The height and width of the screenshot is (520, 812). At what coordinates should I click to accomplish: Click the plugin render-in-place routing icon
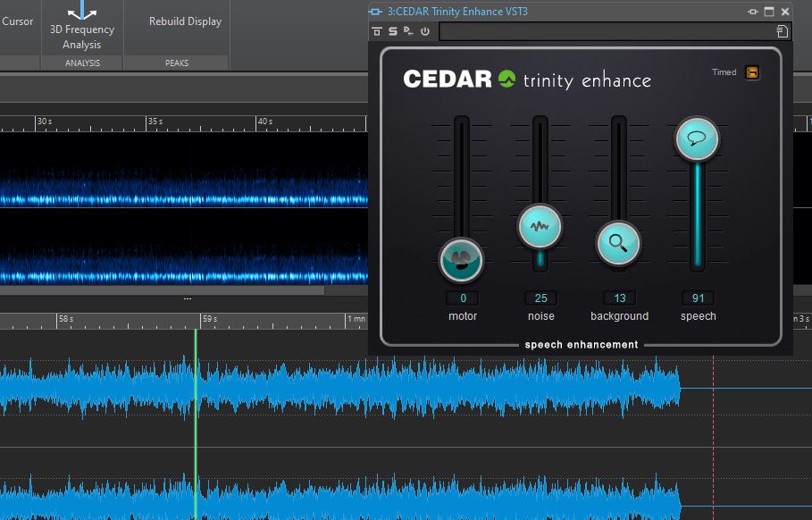click(x=408, y=31)
